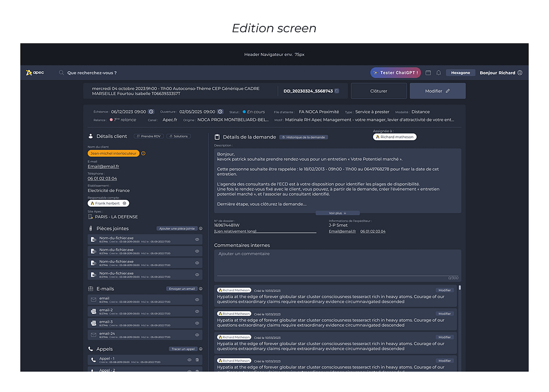Preview the first Nom-du-fichier.exe attachment with eye icon
Image resolution: width=549 pixels, height=392 pixels.
197,239
